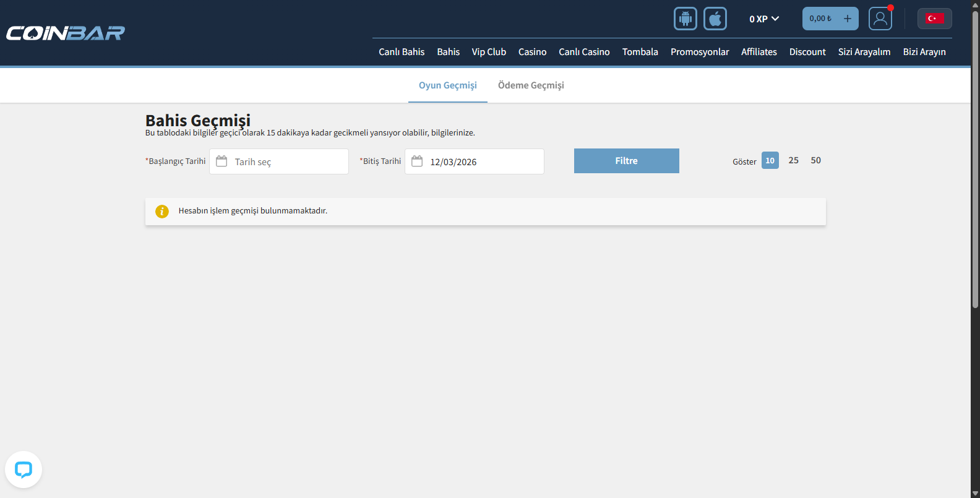This screenshot has height=498, width=980.
Task: Switch to the Ödeme Geçmişi tab
Action: coord(531,85)
